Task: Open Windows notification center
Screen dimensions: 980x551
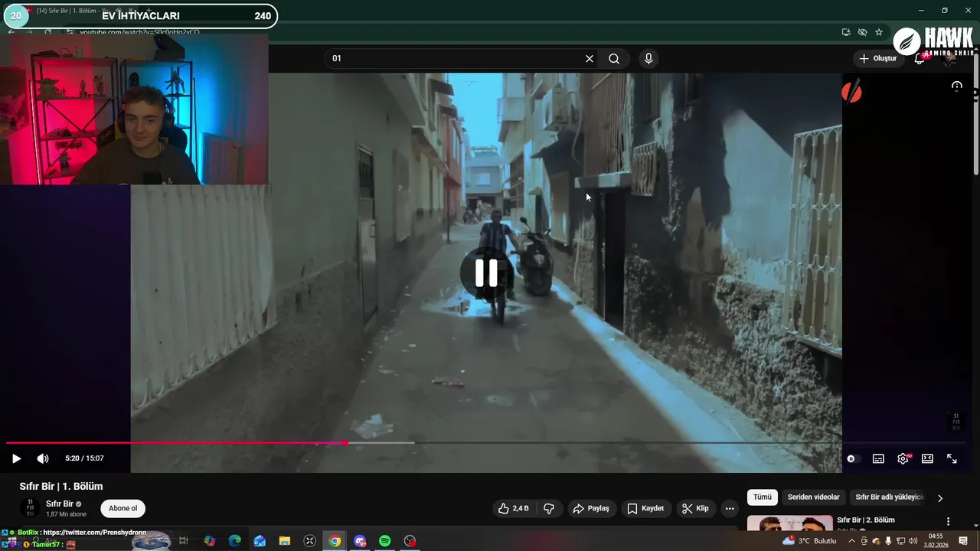Action: pyautogui.click(x=964, y=541)
